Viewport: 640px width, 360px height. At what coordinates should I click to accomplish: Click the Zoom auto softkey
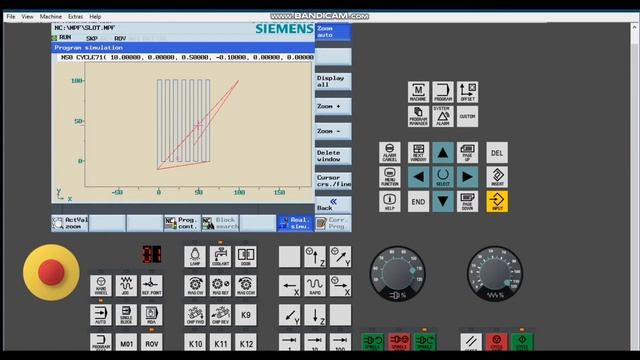[333, 32]
